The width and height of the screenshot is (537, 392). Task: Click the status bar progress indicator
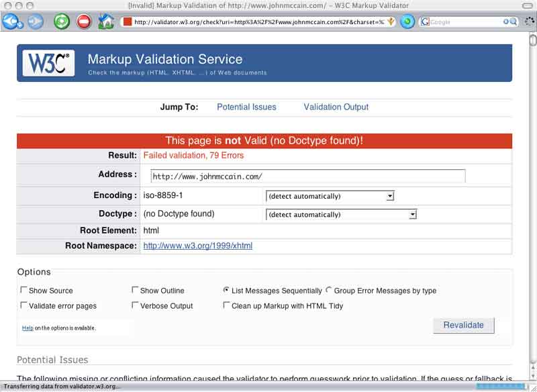click(500, 386)
